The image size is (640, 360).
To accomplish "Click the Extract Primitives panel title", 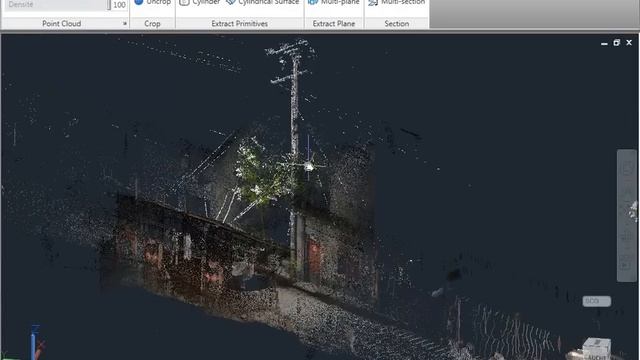I will point(240,24).
